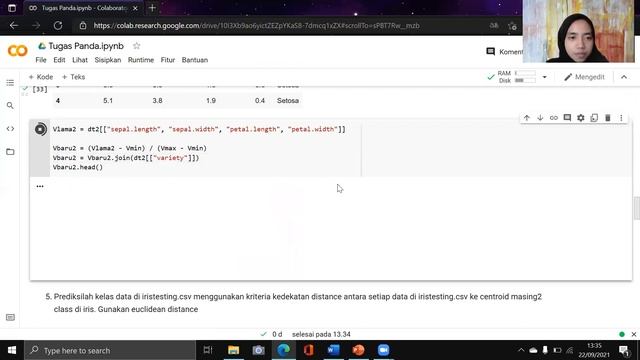Viewport: 640px width, 360px height.
Task: Delete the current cell
Action: pyautogui.click(x=607, y=118)
